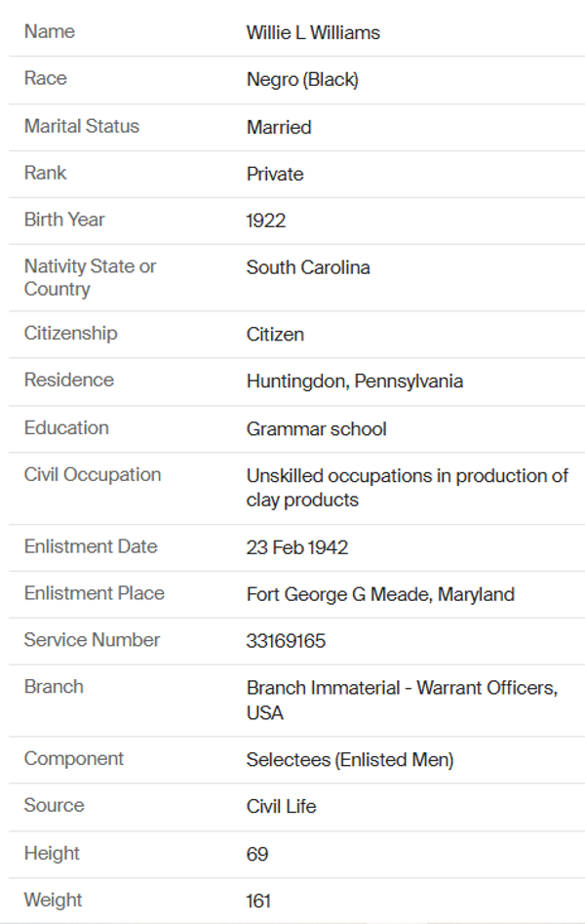
Task: Click Fort George G Meade, Maryland
Action: point(380,594)
